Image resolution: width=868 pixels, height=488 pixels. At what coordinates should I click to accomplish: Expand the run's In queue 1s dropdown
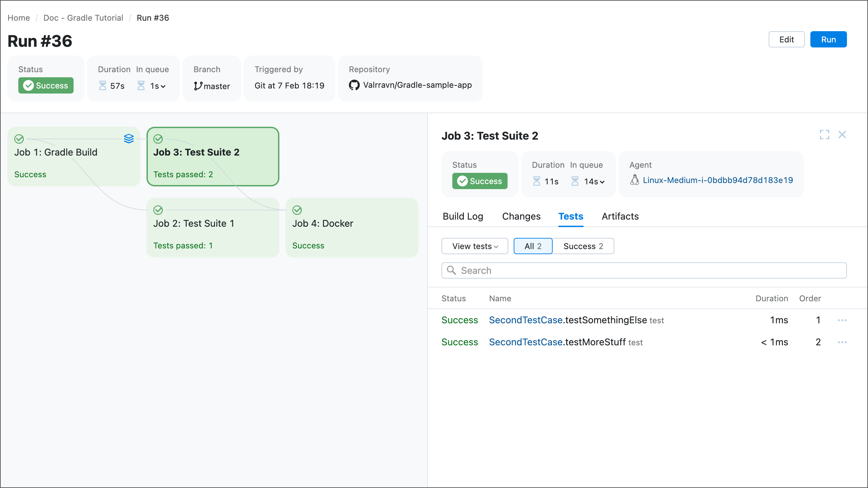158,86
